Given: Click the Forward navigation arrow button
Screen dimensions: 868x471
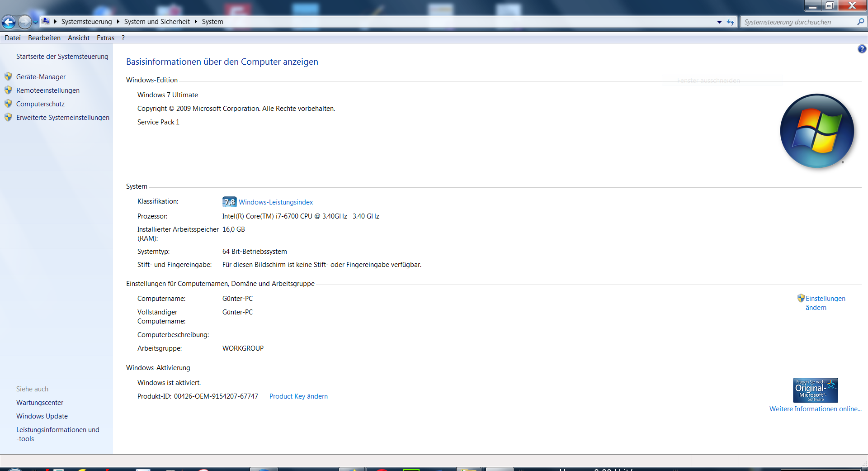Looking at the screenshot, I should 24,22.
